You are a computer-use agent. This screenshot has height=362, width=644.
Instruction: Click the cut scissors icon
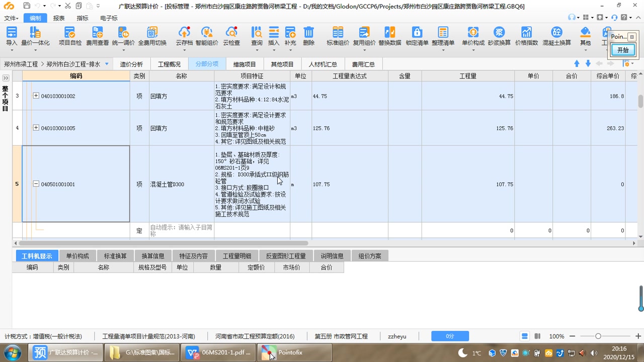coord(67,6)
